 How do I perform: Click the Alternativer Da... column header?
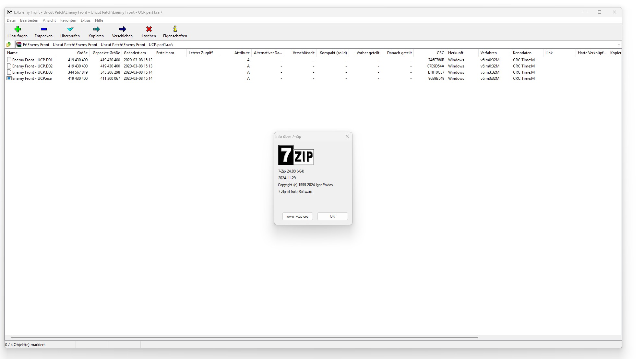[x=268, y=53]
